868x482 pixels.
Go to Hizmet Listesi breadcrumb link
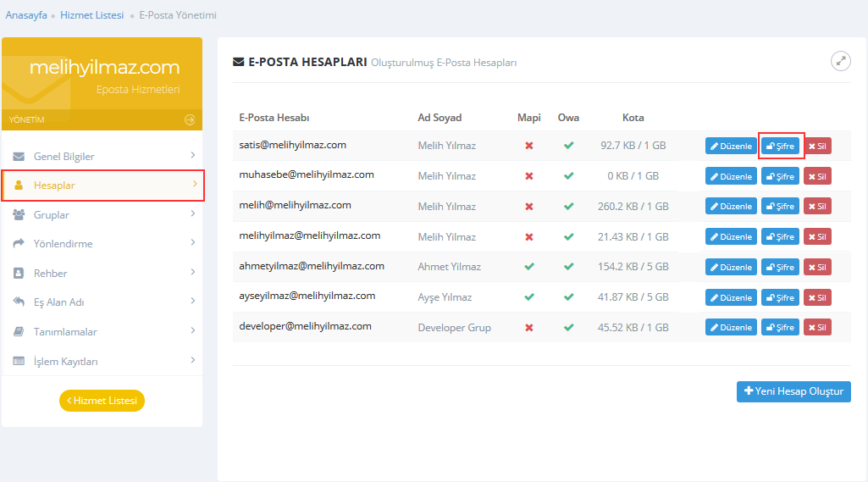click(x=91, y=15)
